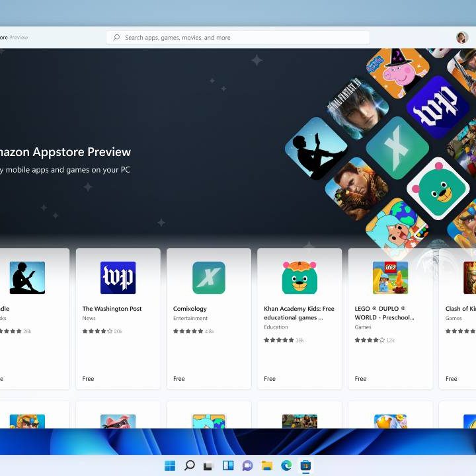This screenshot has height=476, width=476.
Task: Open the LEGO DUPLO WORLD app icon
Action: tap(391, 278)
